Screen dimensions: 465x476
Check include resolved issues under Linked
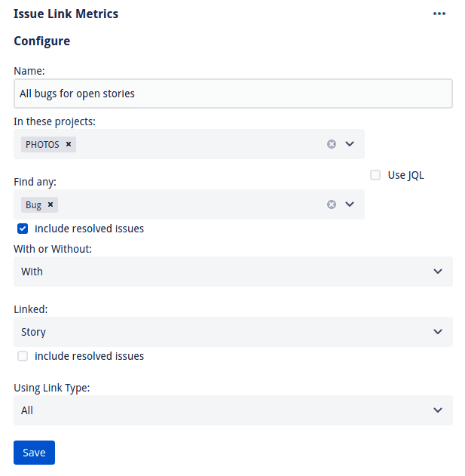(23, 356)
